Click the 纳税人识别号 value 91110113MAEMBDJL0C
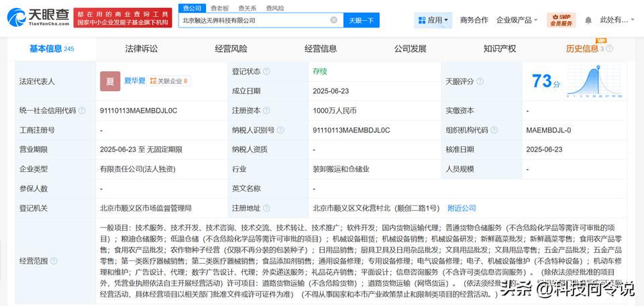 coord(351,130)
